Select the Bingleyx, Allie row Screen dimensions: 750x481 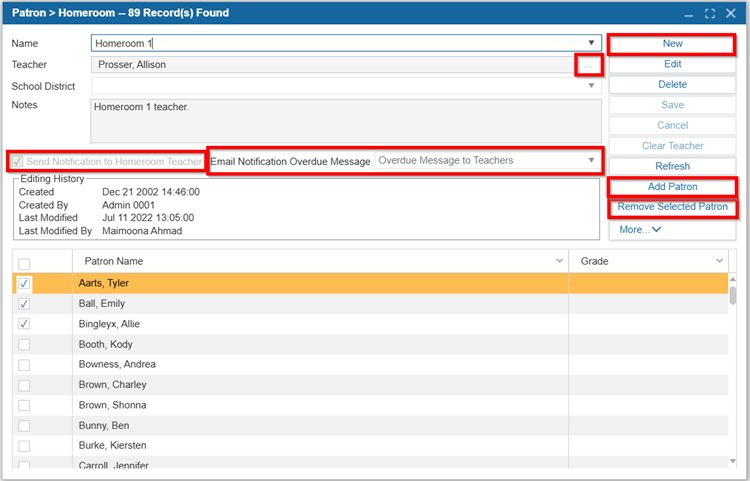point(370,324)
